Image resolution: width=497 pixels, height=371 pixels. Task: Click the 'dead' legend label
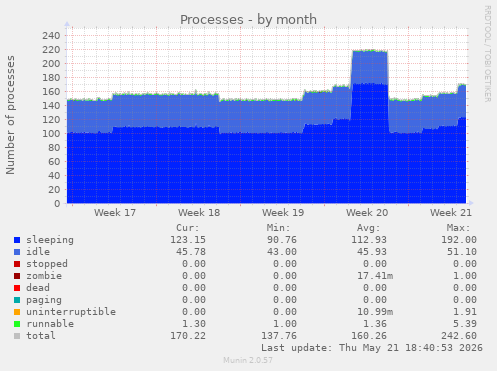pyautogui.click(x=38, y=288)
